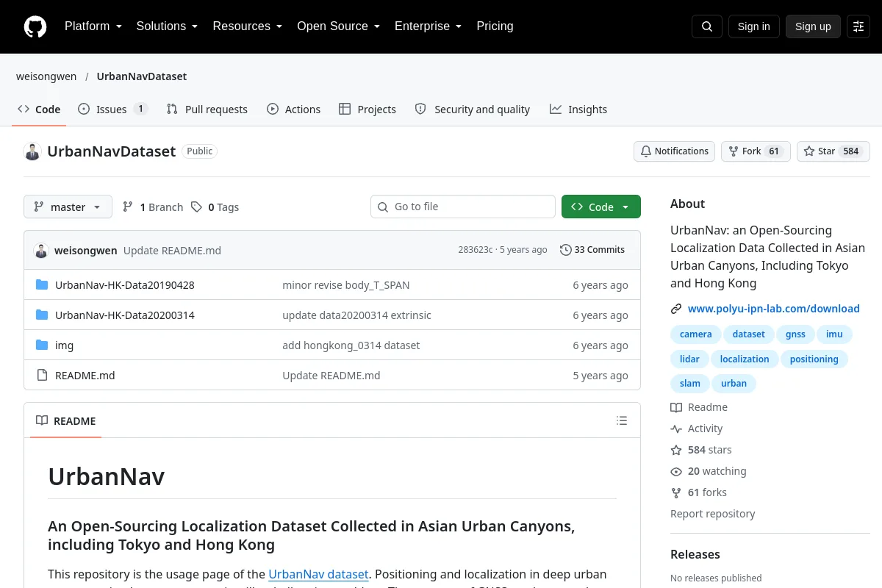Open Projects tab
Viewport: 882px width, 588px height.
(367, 110)
